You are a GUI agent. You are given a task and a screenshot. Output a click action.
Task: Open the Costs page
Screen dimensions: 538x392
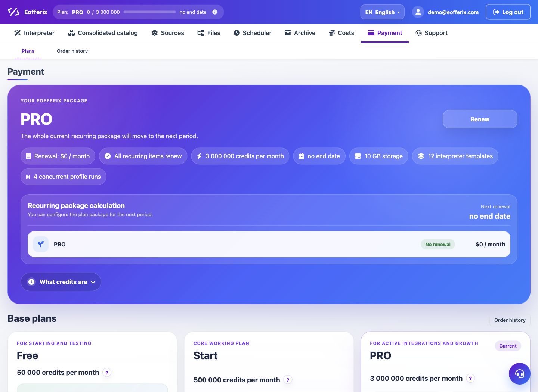[341, 33]
